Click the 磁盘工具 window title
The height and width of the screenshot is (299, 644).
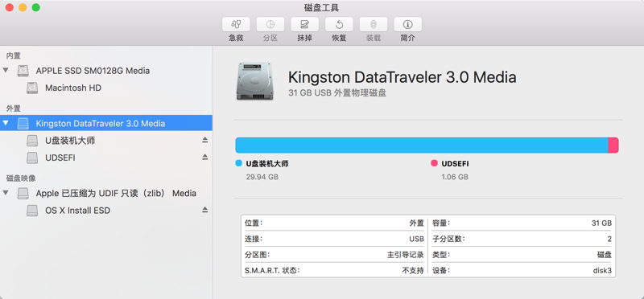(x=321, y=7)
